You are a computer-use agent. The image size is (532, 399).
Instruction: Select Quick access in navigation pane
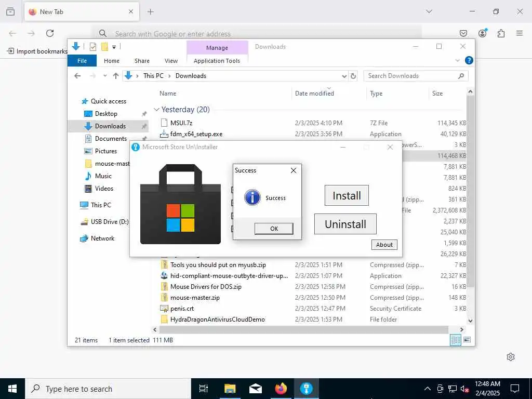tap(108, 101)
